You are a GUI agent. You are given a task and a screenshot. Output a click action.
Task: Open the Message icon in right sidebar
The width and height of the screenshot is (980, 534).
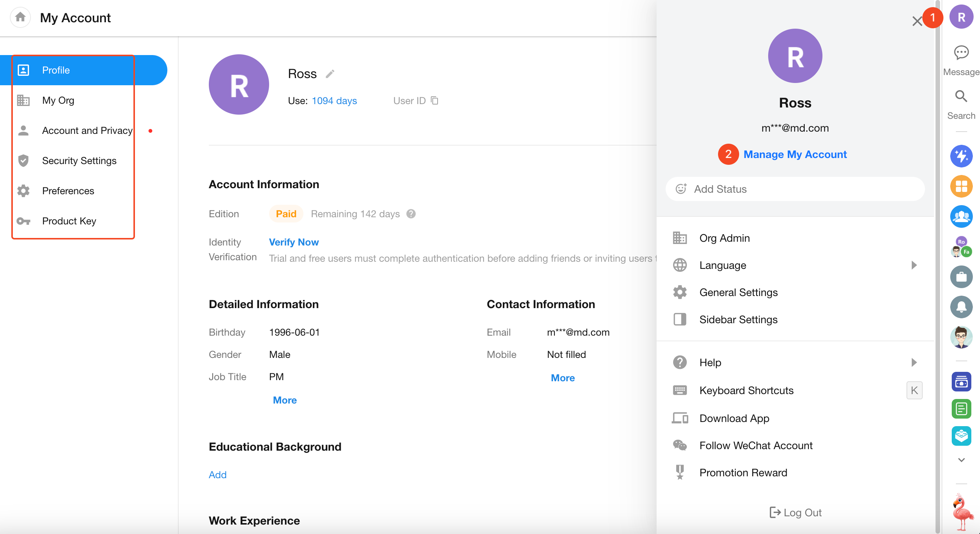tap(961, 53)
